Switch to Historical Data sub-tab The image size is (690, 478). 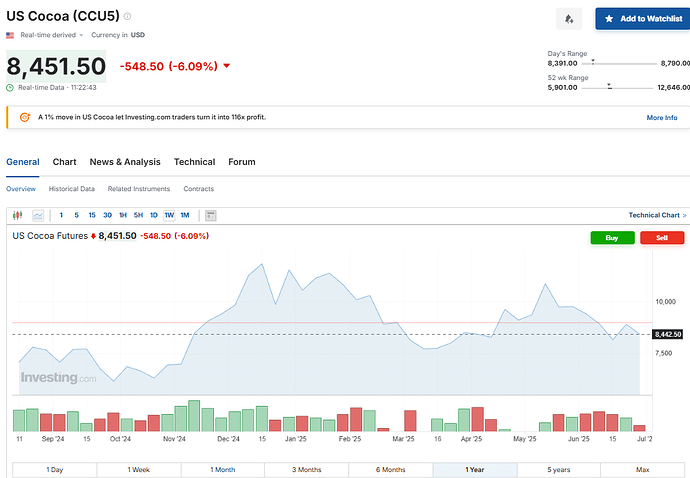(73, 189)
